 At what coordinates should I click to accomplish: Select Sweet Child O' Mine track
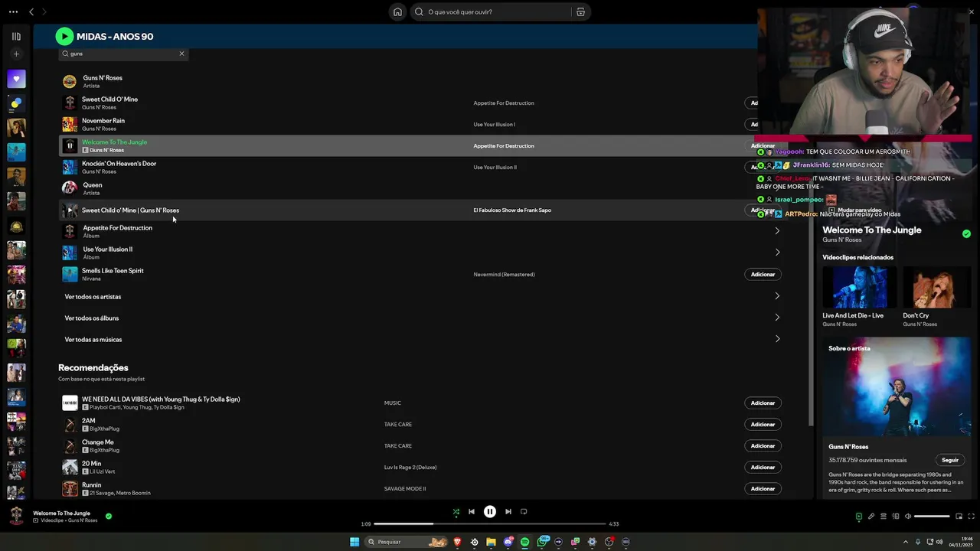point(109,99)
